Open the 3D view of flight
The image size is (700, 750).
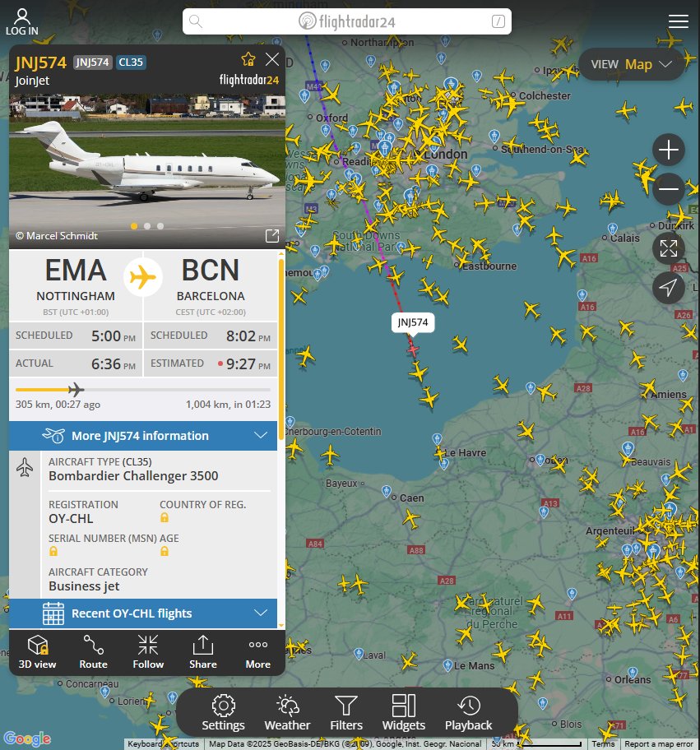pos(37,652)
